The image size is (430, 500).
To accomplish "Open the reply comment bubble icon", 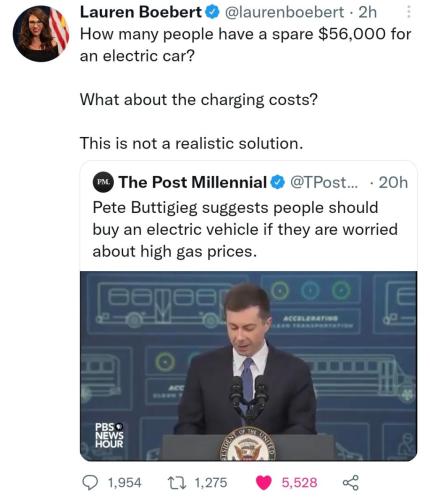I will tap(90, 482).
